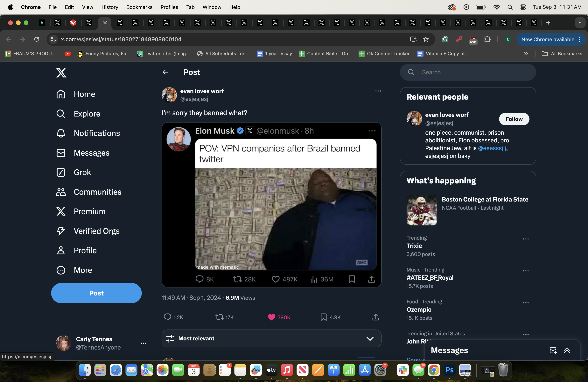Click the blue Post compose button
The height and width of the screenshot is (382, 588).
coord(96,293)
